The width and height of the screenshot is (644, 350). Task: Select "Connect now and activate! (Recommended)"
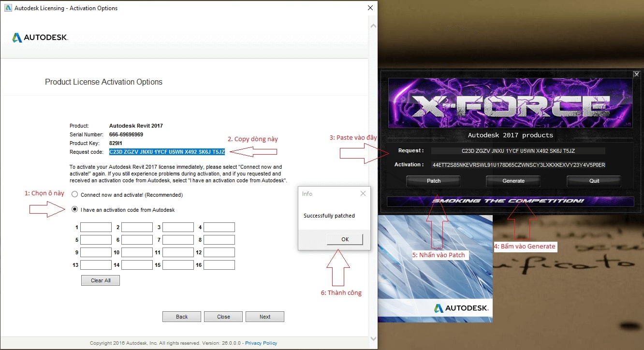(x=74, y=195)
